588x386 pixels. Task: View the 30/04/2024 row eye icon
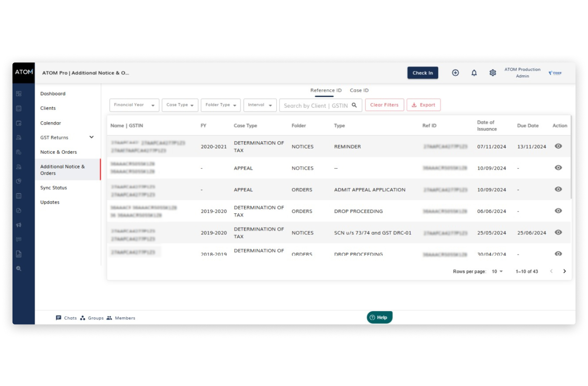tap(558, 253)
